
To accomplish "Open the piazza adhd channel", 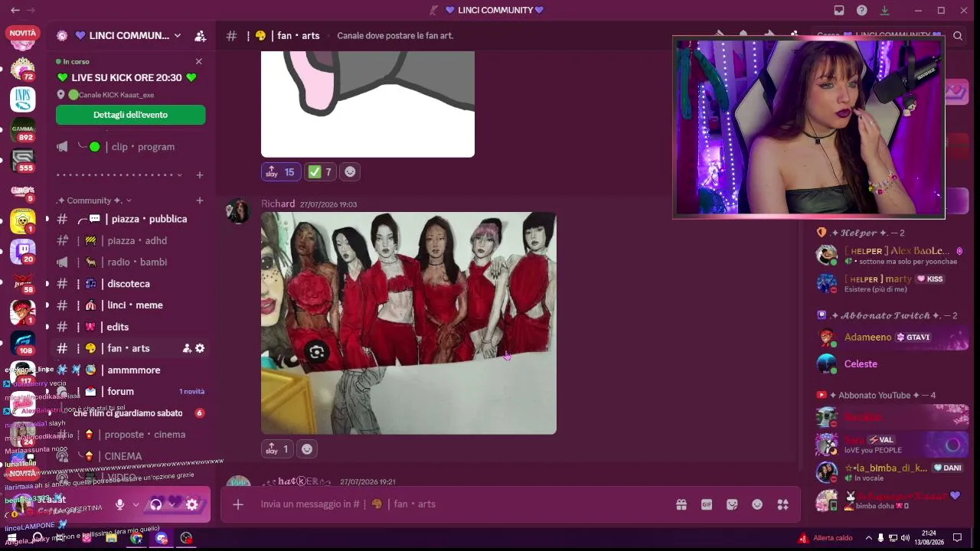I will click(129, 240).
